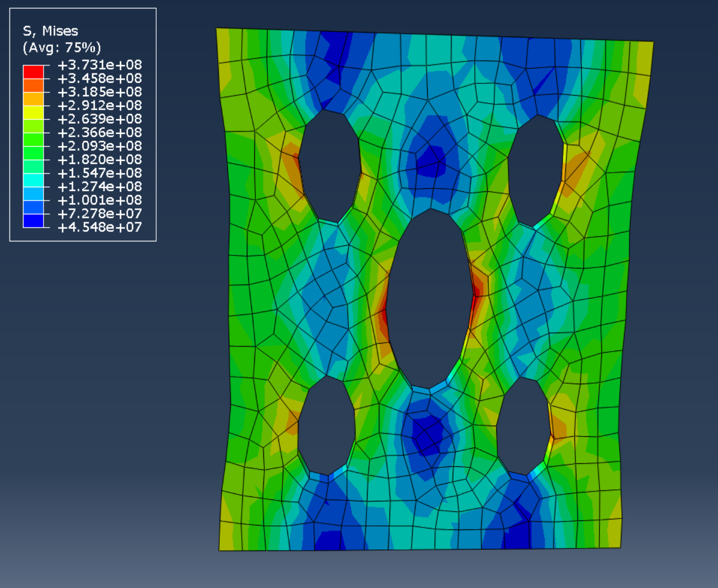Click the cyan legend color band

(33, 180)
